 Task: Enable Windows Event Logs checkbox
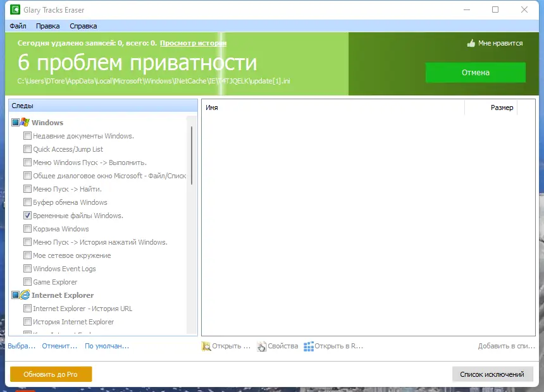pyautogui.click(x=27, y=269)
